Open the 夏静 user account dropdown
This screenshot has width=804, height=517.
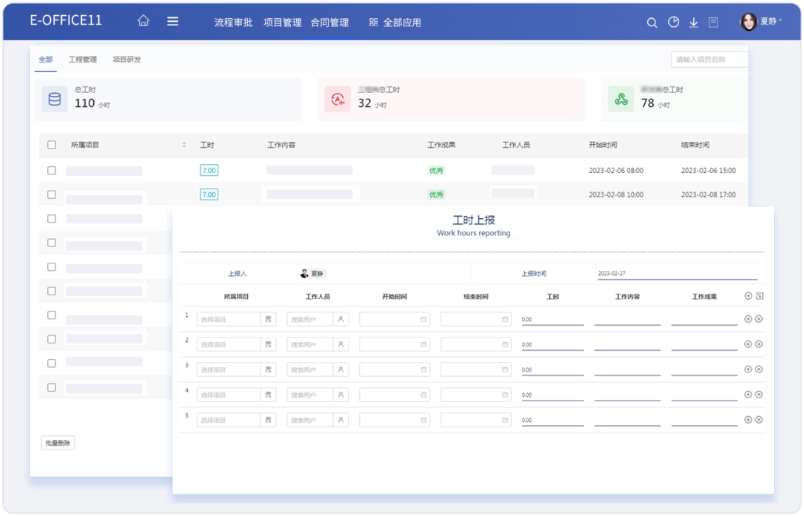(x=761, y=21)
